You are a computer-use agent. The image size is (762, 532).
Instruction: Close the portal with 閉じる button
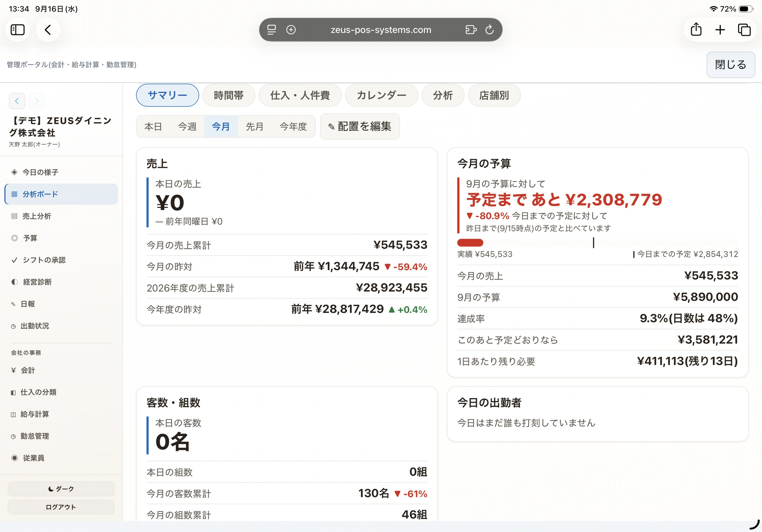pyautogui.click(x=731, y=65)
